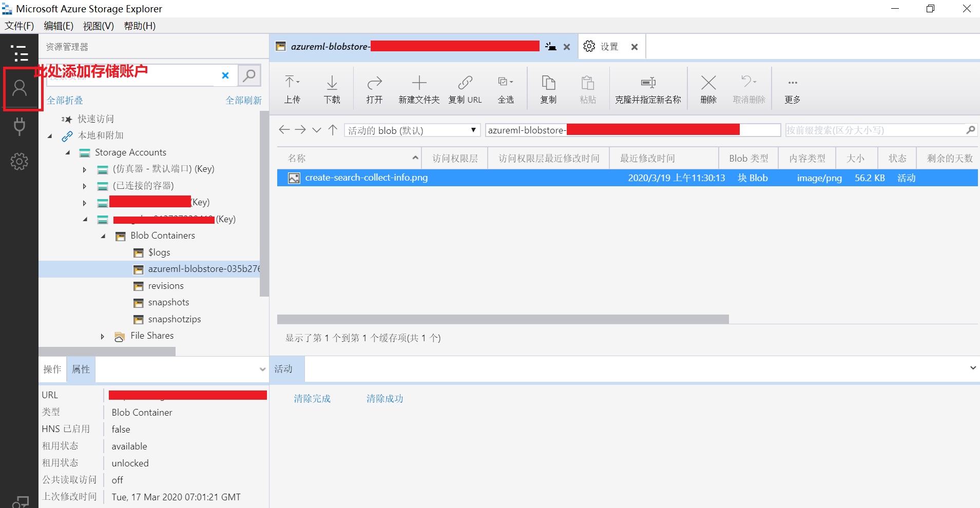
Task: Collapse the Storage Accounts node
Action: (x=67, y=153)
